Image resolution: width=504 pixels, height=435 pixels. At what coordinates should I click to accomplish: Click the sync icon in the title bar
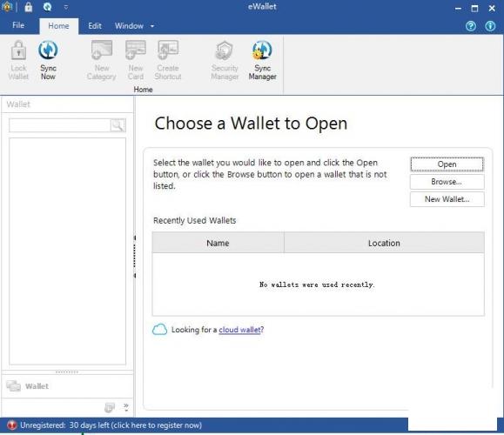48,7
